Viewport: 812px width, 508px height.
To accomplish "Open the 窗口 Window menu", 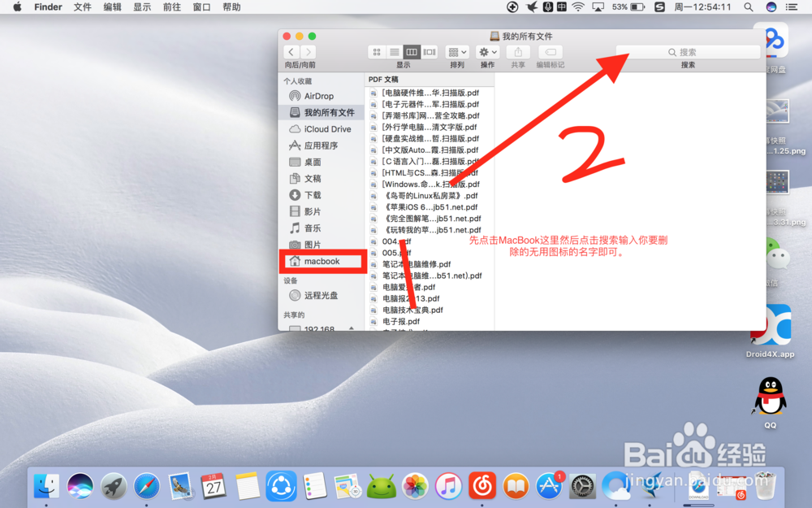I will point(202,7).
